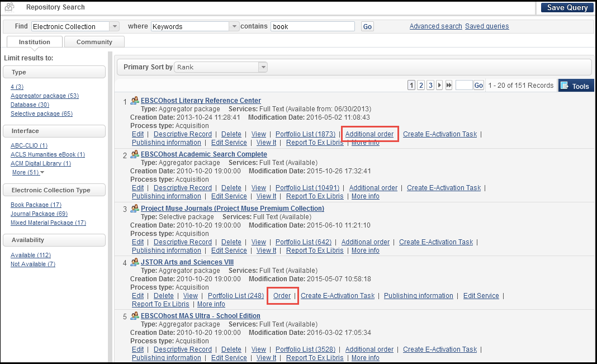
Task: Filter by ACLS Humanities eBook (1)
Action: coord(48,154)
